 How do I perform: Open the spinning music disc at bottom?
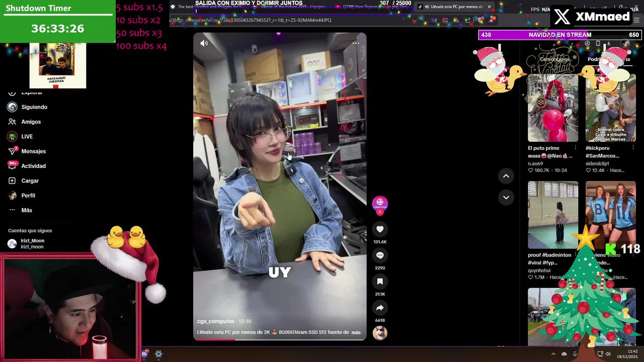tap(380, 333)
